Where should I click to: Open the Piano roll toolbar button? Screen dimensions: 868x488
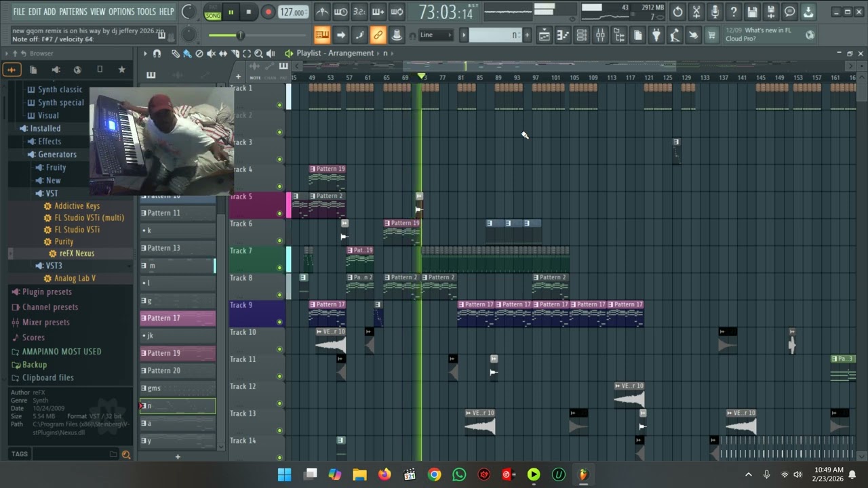[x=564, y=35]
